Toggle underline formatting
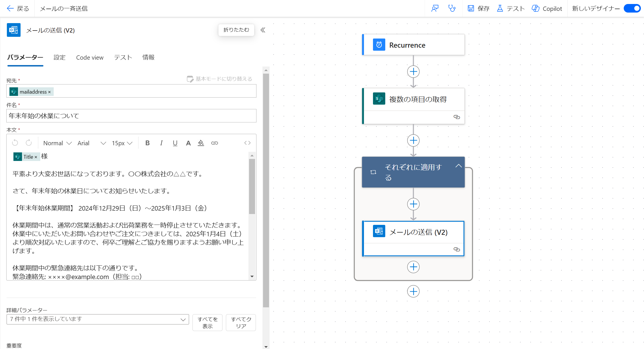This screenshot has width=644, height=349. [175, 143]
